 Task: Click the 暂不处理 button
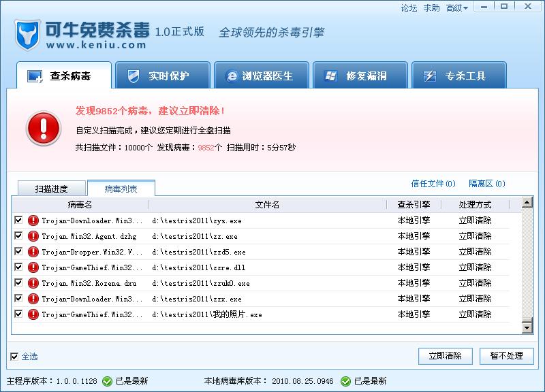tap(506, 356)
